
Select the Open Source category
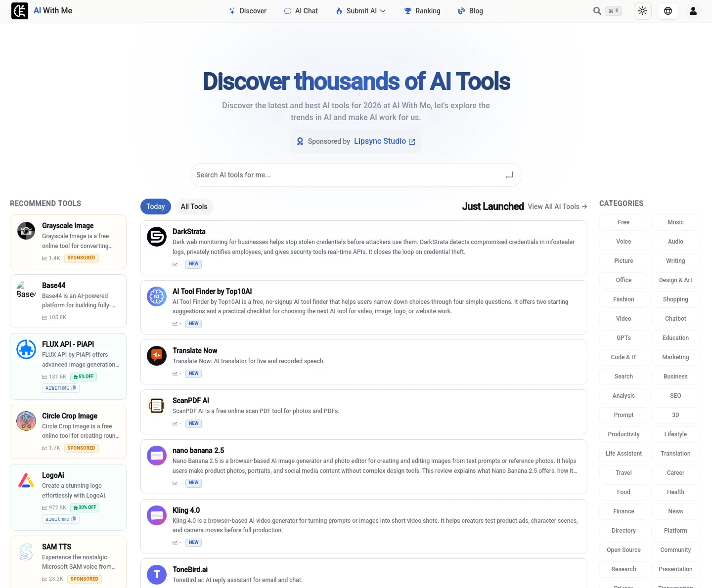pos(623,550)
